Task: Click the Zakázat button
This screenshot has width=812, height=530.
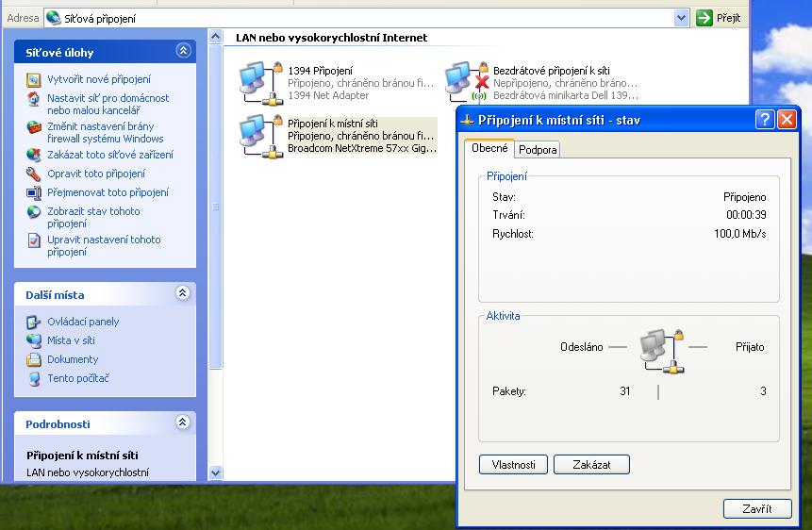Action: [x=591, y=465]
